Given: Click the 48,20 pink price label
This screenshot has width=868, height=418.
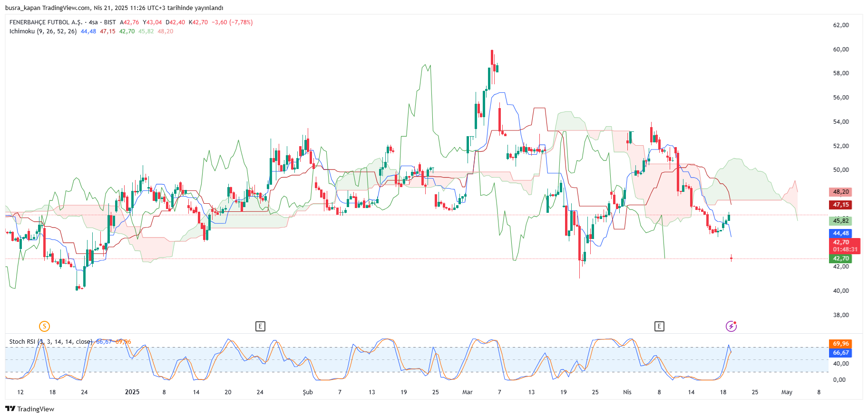Looking at the screenshot, I should tap(840, 192).
